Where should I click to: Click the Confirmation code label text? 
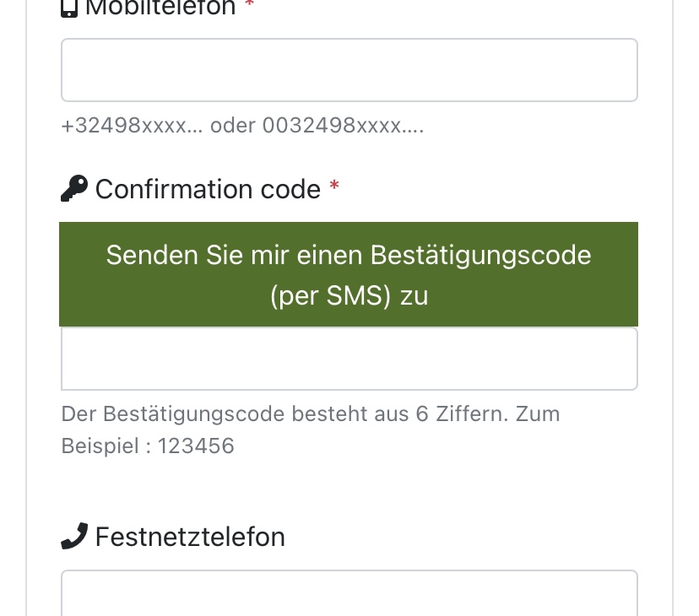pos(208,189)
